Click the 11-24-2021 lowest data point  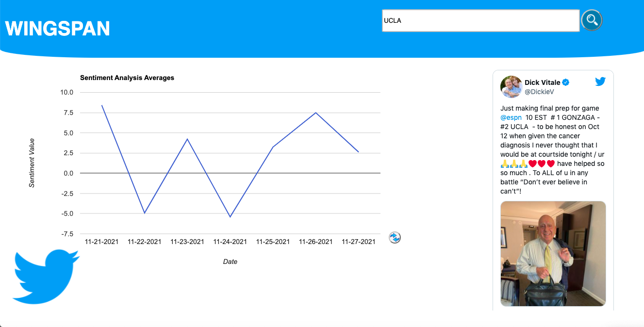[230, 217]
